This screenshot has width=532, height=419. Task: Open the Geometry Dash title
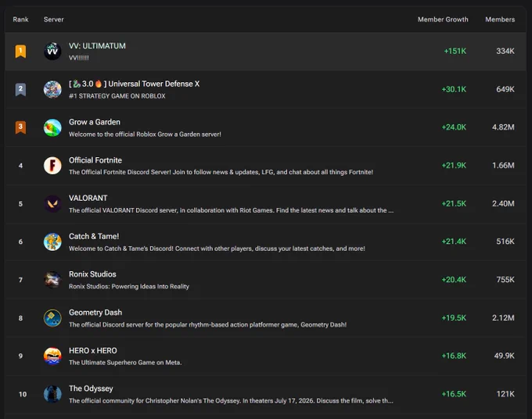[x=95, y=313]
